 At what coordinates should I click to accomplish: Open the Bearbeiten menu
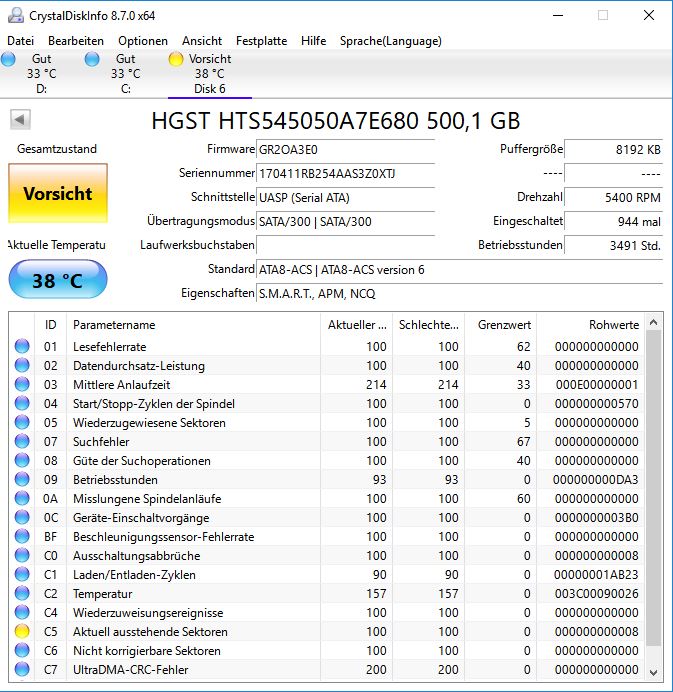pyautogui.click(x=76, y=41)
